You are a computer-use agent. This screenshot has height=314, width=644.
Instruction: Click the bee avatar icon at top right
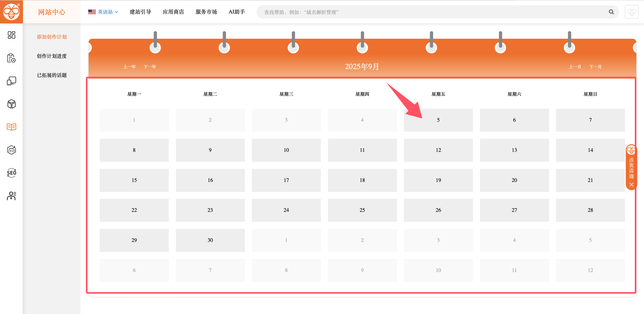coord(632,12)
